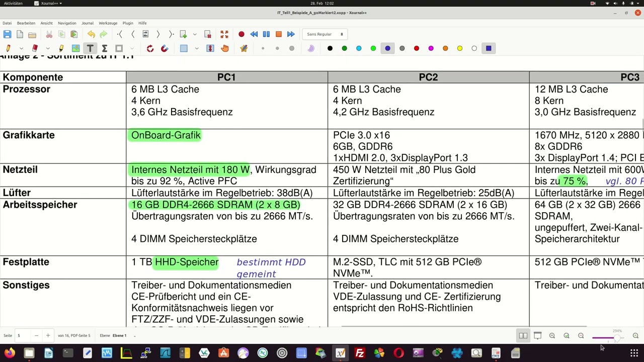Open the Ansicht menu
644x362 pixels.
pos(47,23)
